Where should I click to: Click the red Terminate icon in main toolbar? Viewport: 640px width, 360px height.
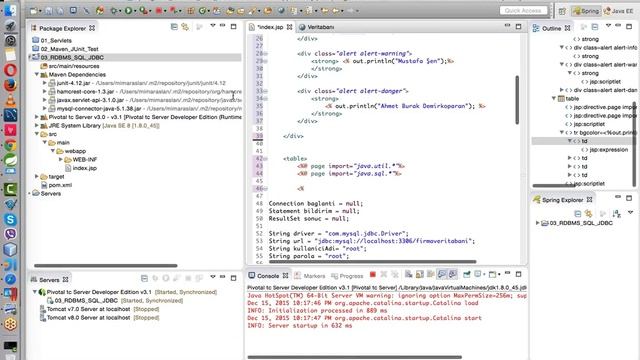tap(159, 11)
